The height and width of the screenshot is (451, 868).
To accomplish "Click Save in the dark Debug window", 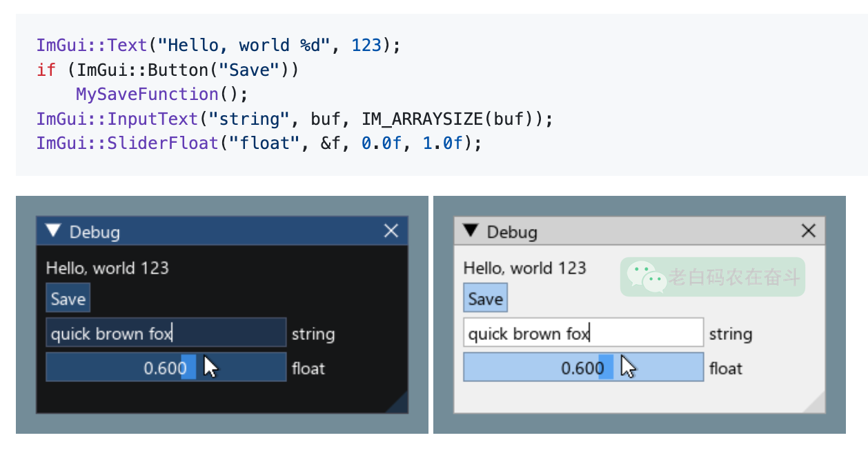I will click(x=68, y=299).
